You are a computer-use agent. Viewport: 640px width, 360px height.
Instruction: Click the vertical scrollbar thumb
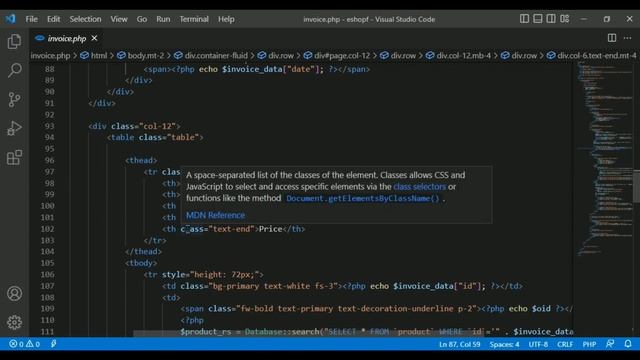click(x=636, y=186)
